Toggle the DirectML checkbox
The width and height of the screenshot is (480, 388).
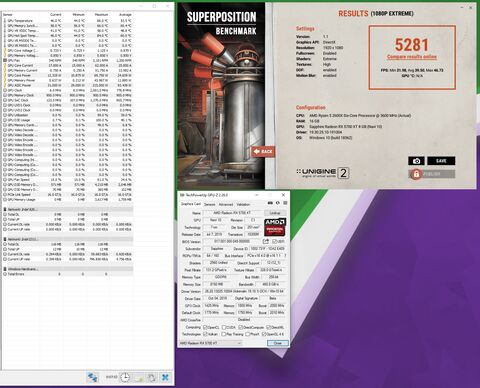click(x=269, y=327)
